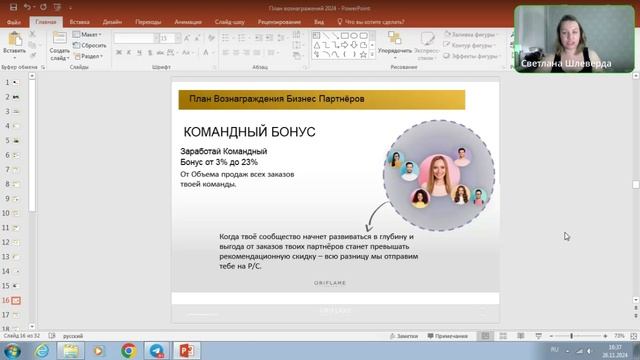Toggle italic (К) formatting
This screenshot has width=640, height=360.
(129, 53)
